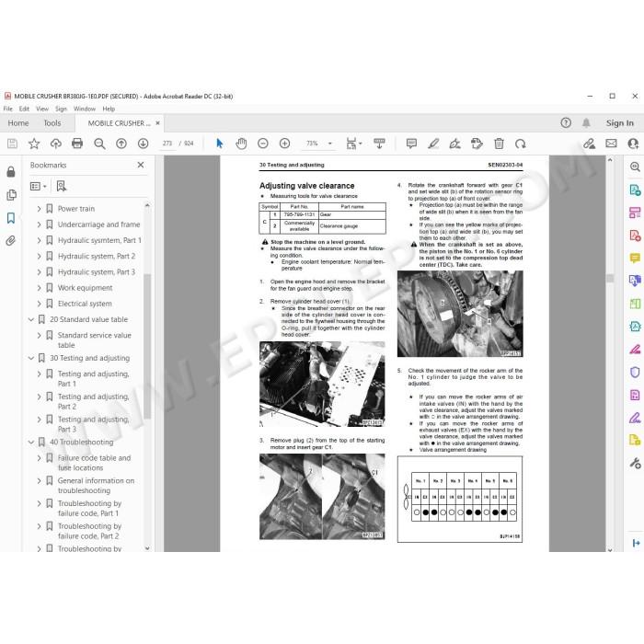The width and height of the screenshot is (644, 644).
Task: Close the MOBILE CRUSHER document tab
Action: coord(157,122)
